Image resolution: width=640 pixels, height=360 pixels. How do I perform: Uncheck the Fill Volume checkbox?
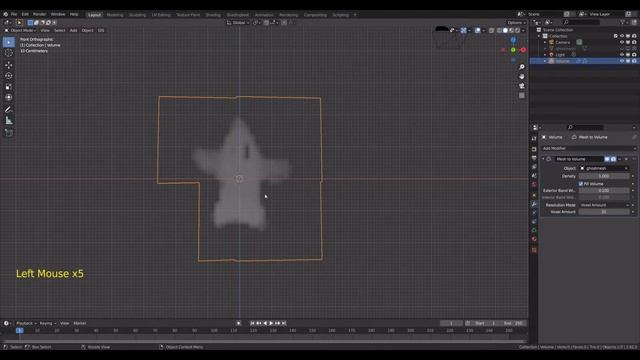[x=581, y=184]
